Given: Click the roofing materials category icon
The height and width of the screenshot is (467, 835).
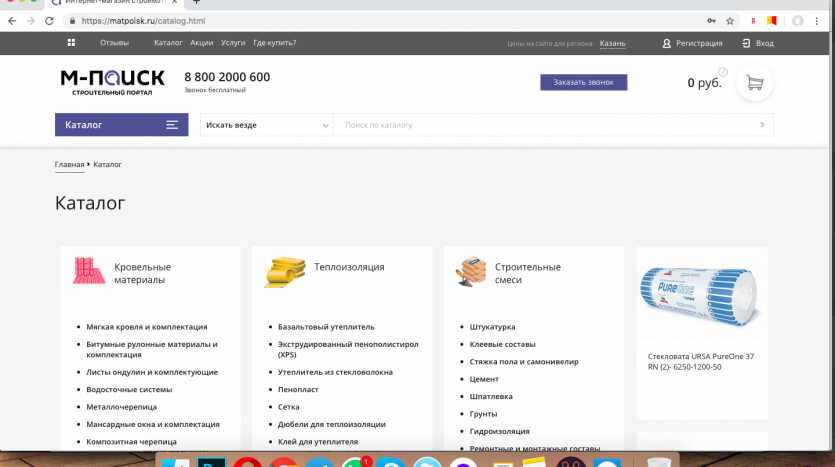Looking at the screenshot, I should pyautogui.click(x=89, y=271).
